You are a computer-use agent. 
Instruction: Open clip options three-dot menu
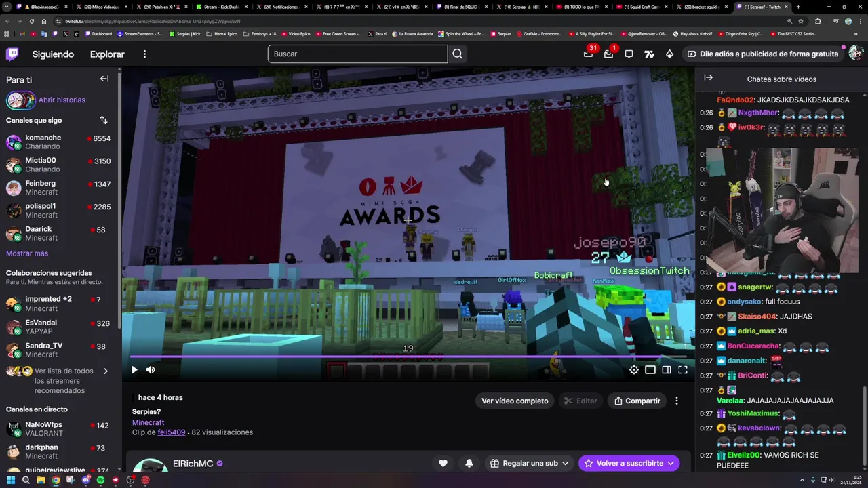676,401
